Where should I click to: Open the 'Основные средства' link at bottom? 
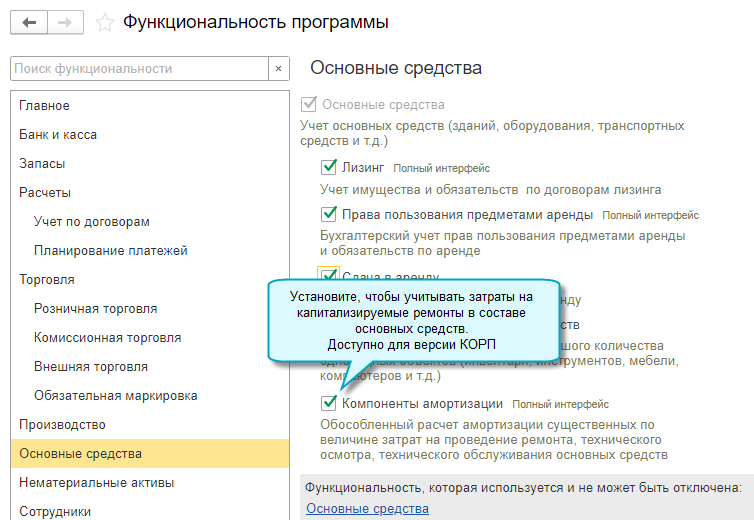tap(367, 508)
